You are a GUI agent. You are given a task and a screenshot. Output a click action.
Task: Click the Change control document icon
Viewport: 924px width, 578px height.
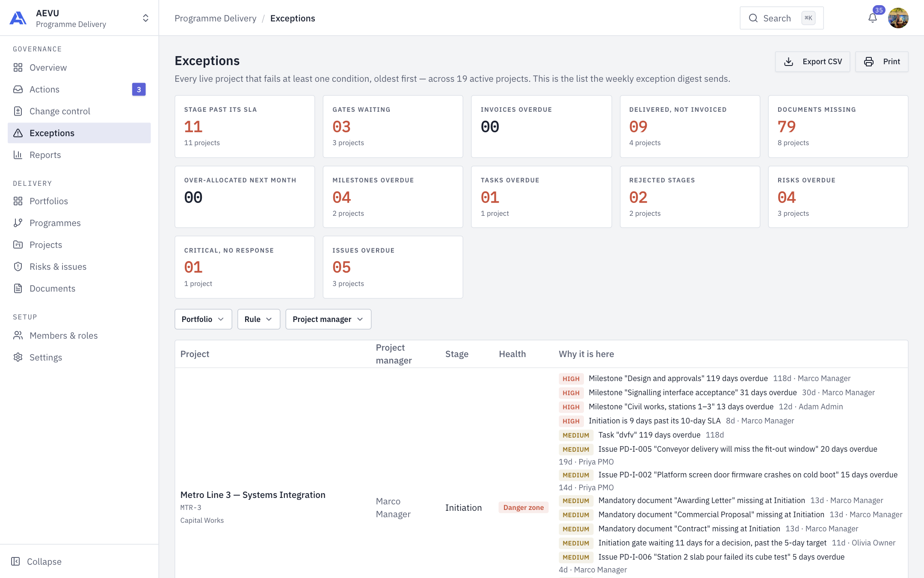tap(18, 111)
